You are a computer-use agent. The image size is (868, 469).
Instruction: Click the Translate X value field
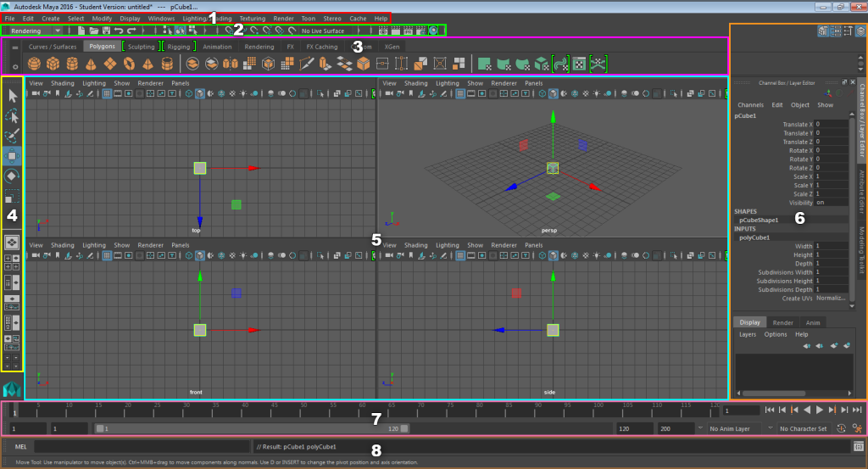[831, 125]
